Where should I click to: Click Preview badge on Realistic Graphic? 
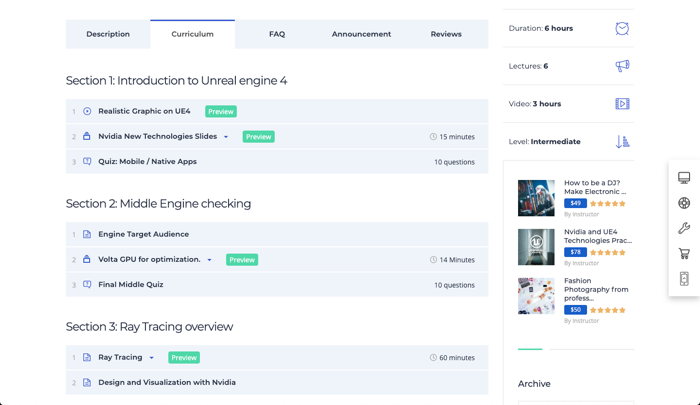pyautogui.click(x=221, y=112)
